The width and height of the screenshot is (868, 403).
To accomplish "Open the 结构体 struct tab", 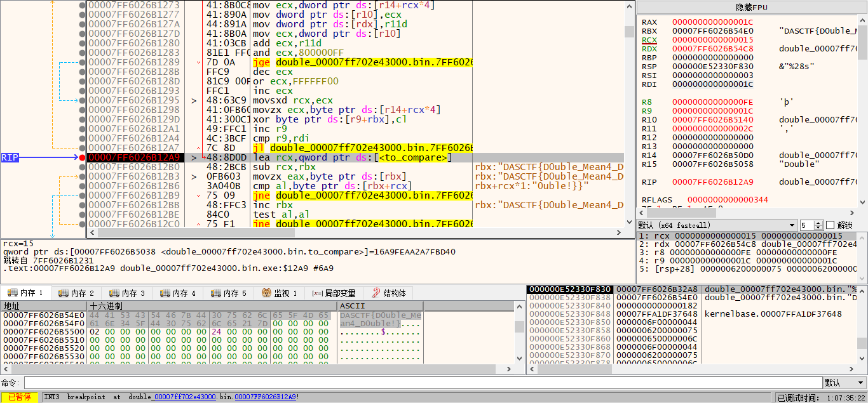I will tap(389, 293).
